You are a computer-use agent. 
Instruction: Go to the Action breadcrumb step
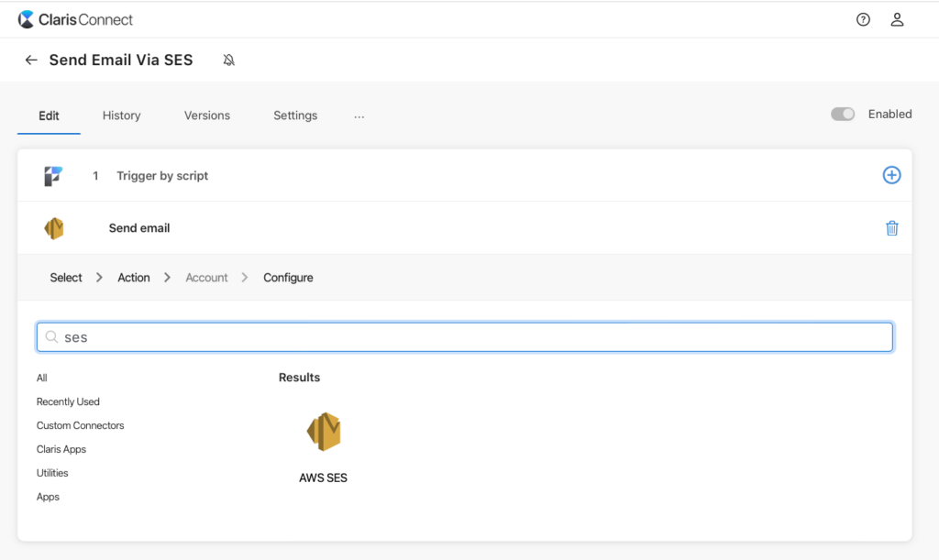tap(134, 278)
